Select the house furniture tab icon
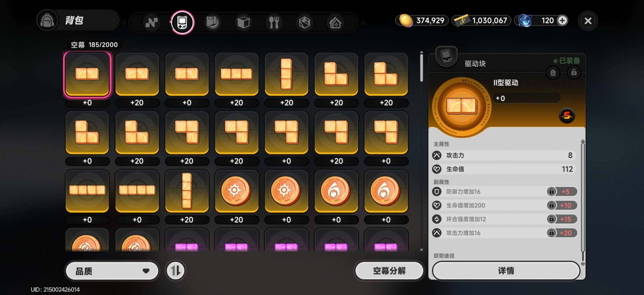The width and height of the screenshot is (644, 295). (x=335, y=22)
